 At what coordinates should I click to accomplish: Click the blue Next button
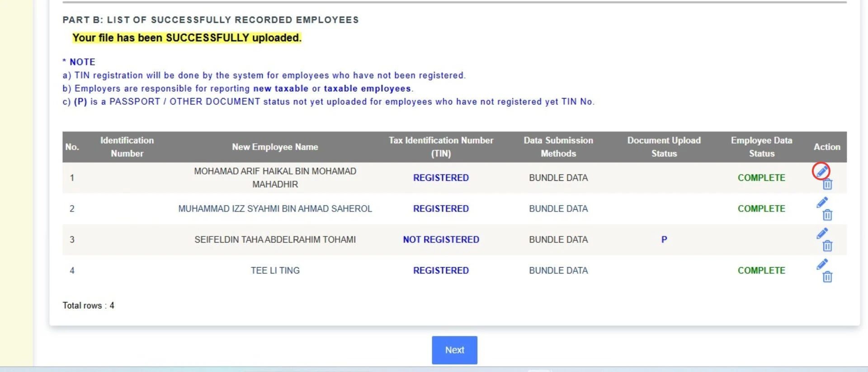point(454,350)
